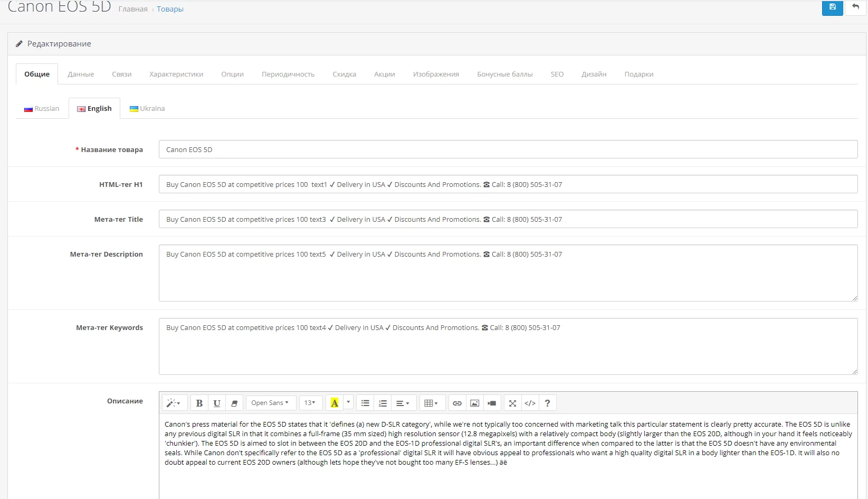Switch to the Russian language tab

(42, 108)
